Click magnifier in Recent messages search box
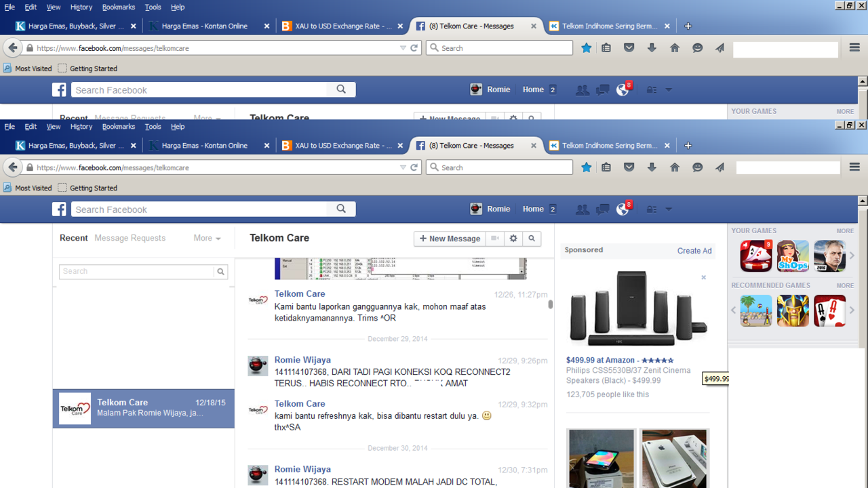This screenshot has width=868, height=488. [220, 271]
